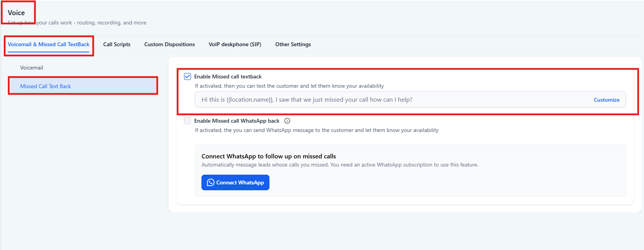Screen dimensions: 644x250
Task: Select Missed Call Text Back in sidebar
Action: pos(46,86)
